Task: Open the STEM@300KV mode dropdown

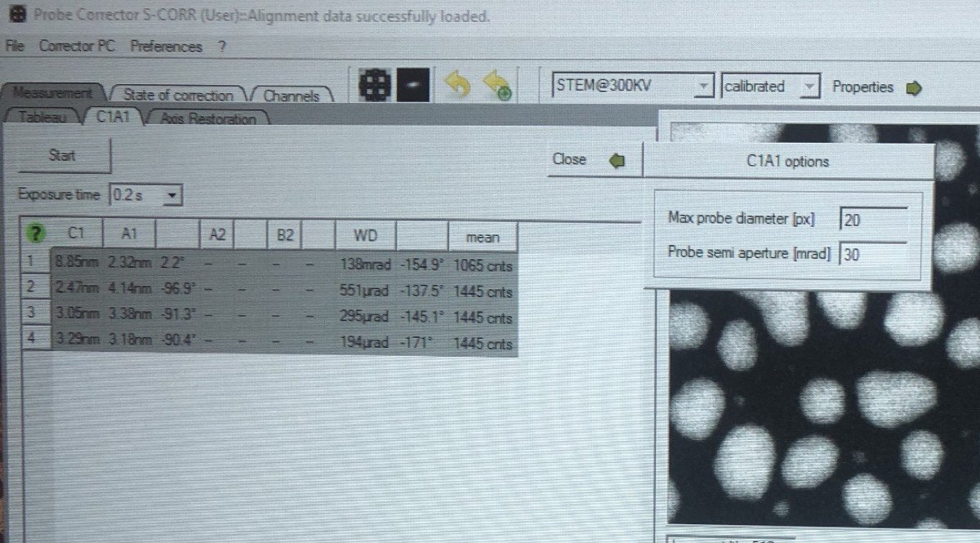Action: 704,87
